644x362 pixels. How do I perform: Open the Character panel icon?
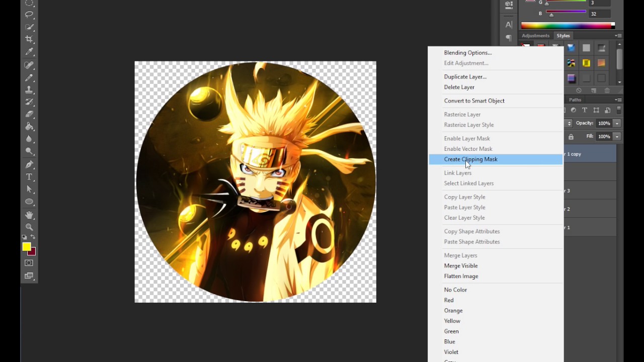[509, 25]
